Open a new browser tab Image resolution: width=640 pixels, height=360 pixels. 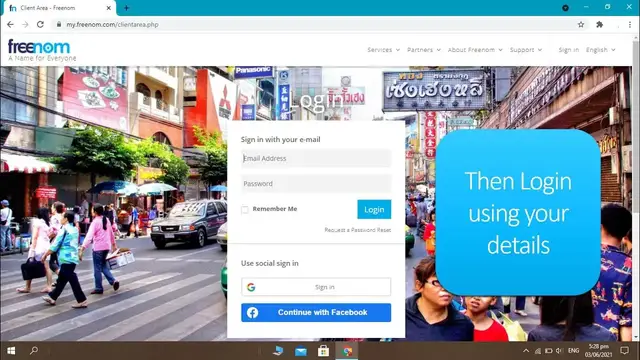[x=126, y=8]
